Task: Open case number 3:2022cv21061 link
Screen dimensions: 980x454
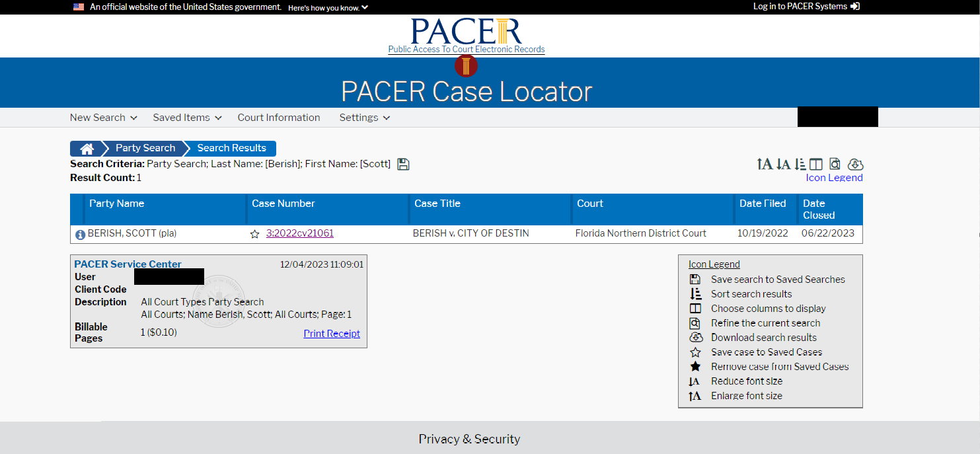Action: tap(299, 233)
